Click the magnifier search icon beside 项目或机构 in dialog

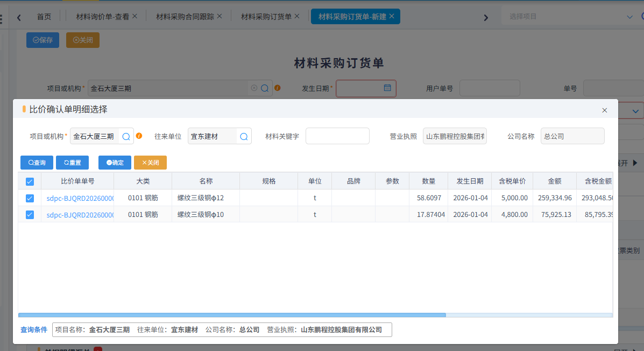click(125, 136)
